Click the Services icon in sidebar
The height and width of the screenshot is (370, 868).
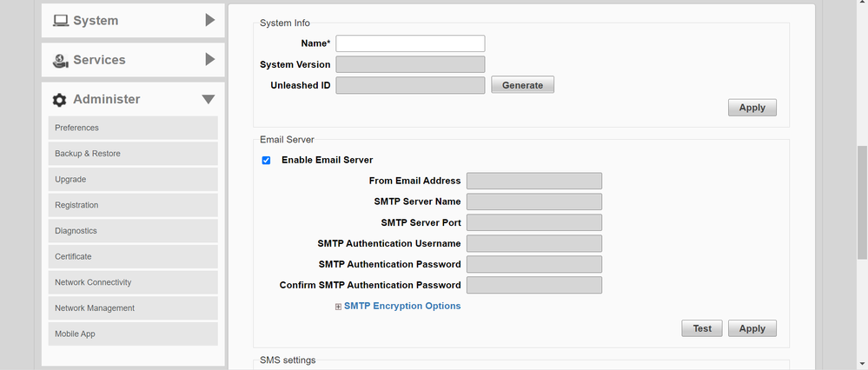pyautogui.click(x=60, y=60)
